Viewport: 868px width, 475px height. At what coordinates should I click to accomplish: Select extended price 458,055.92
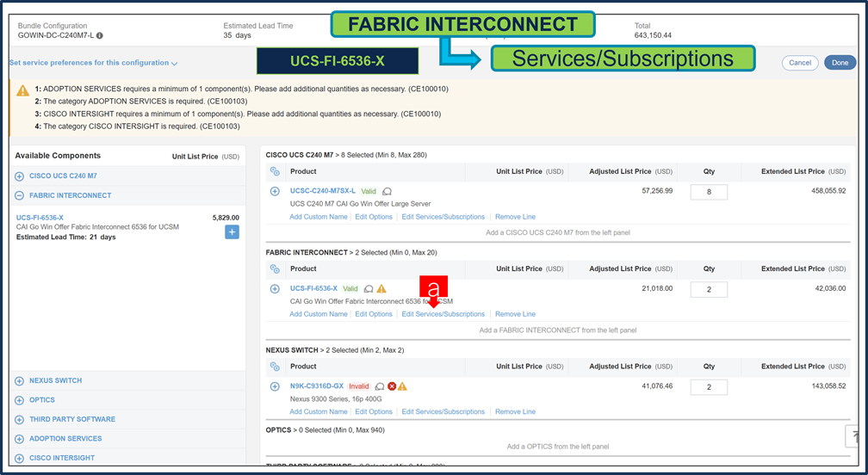[x=828, y=191]
